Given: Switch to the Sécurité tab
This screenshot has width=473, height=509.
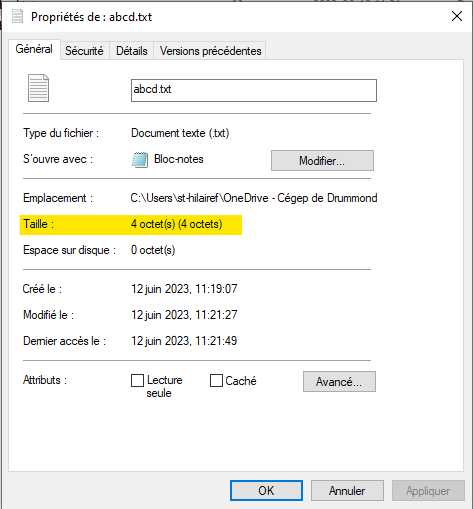Looking at the screenshot, I should point(84,51).
